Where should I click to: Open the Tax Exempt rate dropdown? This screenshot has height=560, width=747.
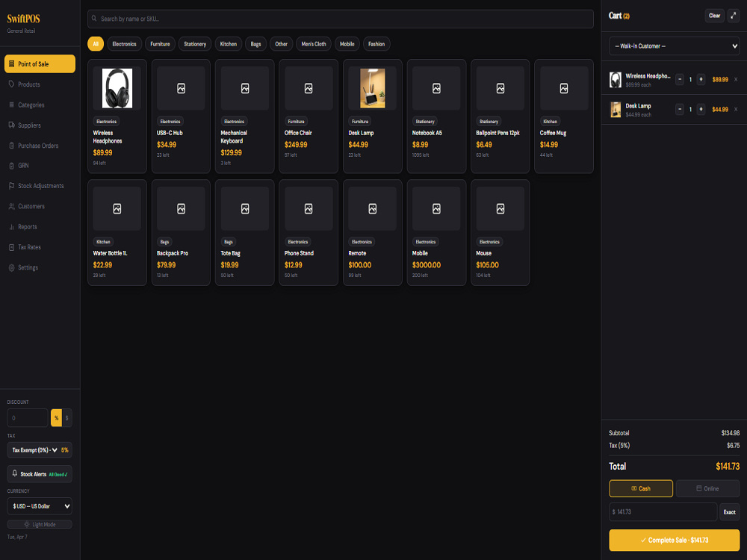click(34, 450)
